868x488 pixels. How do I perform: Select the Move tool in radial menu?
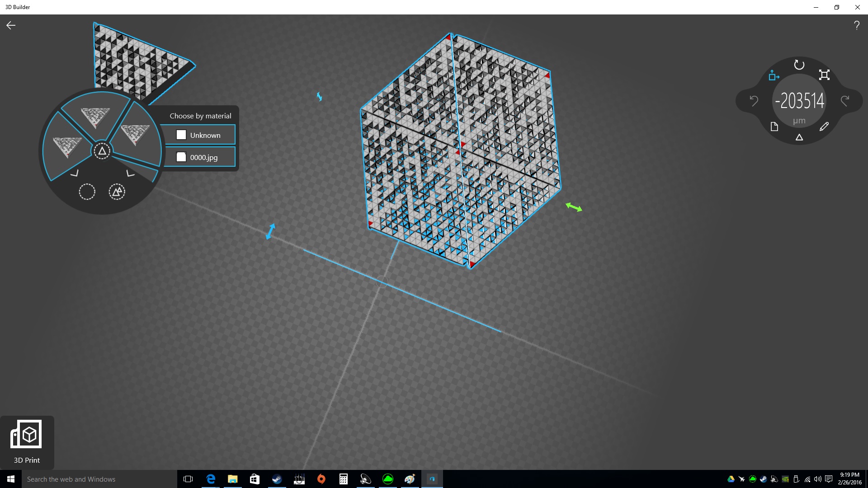pyautogui.click(x=774, y=75)
